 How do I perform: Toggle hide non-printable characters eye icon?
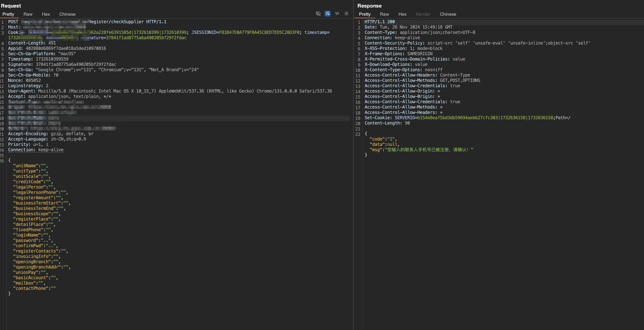pyautogui.click(x=318, y=13)
